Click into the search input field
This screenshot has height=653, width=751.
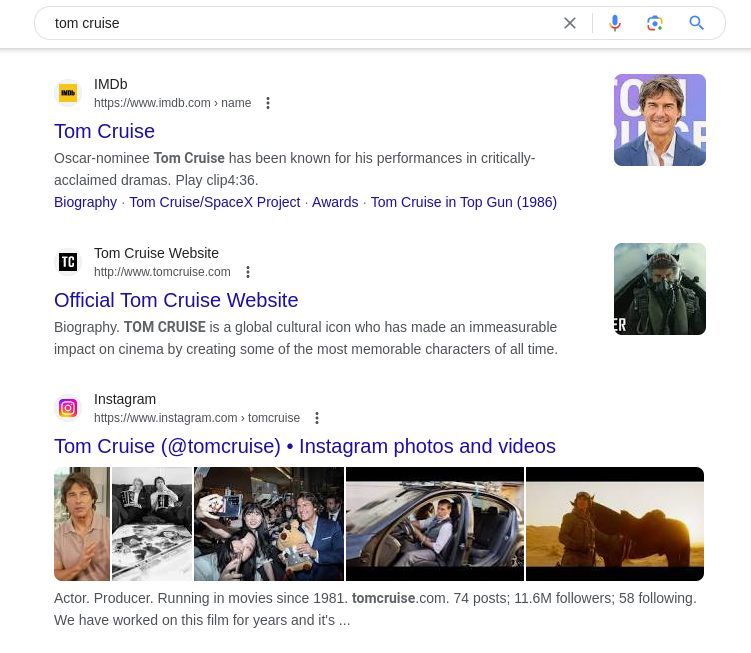coord(300,23)
